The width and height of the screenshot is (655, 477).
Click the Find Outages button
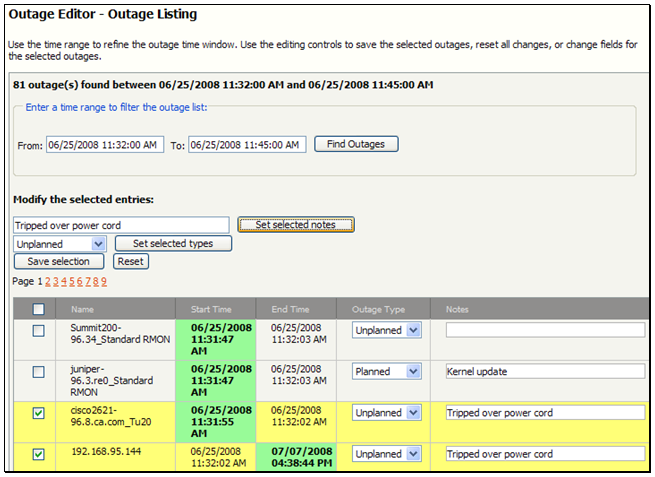click(x=356, y=144)
